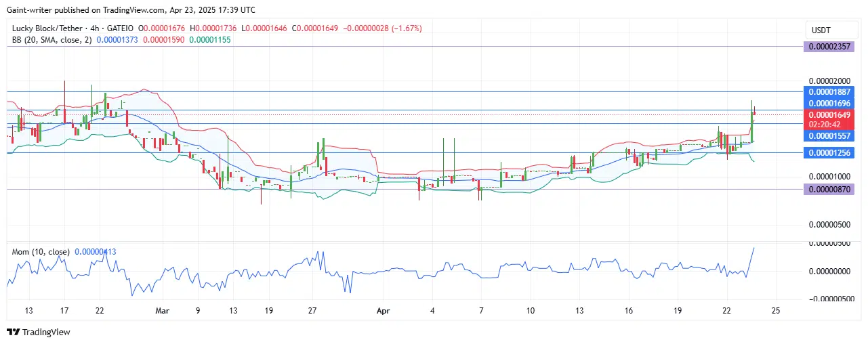Click the Gaint-writer published on TradingView.com text
Image resolution: width=868 pixels, height=344 pixels.
81,10
